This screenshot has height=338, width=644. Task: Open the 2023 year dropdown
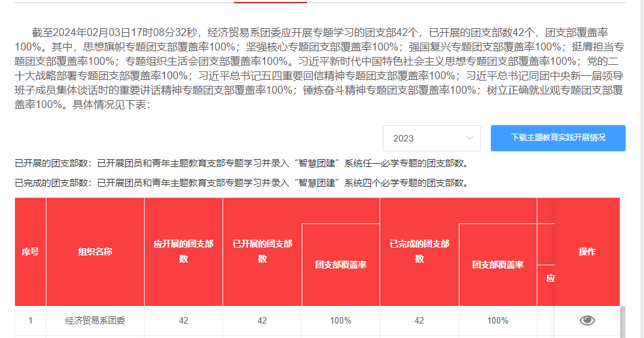click(x=432, y=138)
